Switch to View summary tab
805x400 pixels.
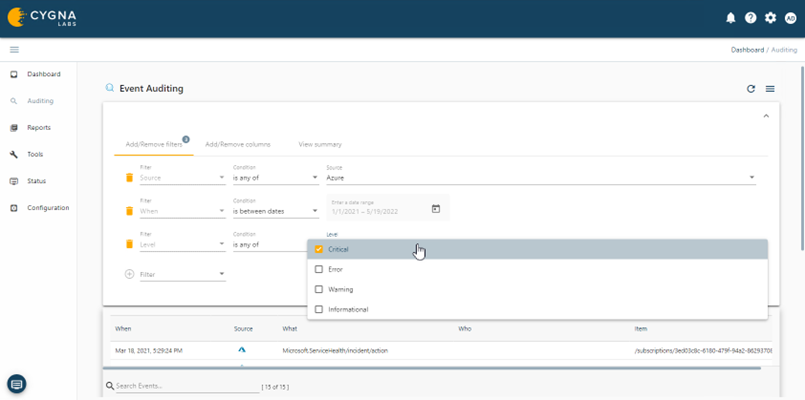pos(320,145)
